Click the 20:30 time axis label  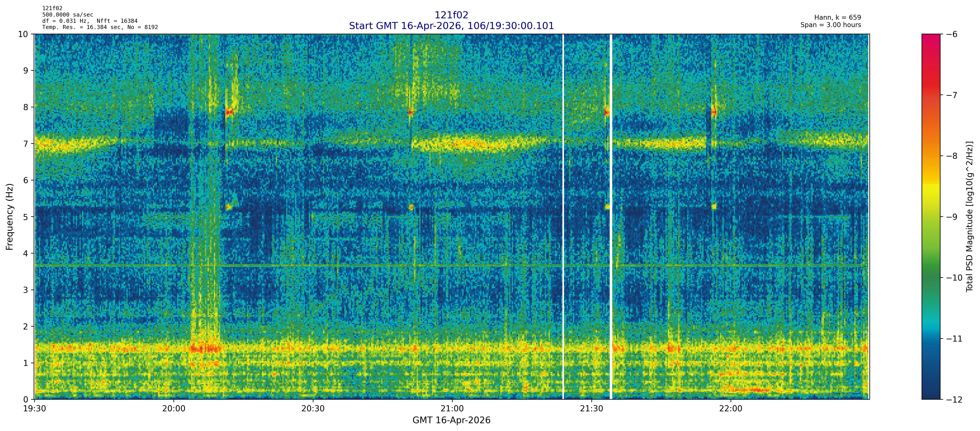click(x=313, y=409)
